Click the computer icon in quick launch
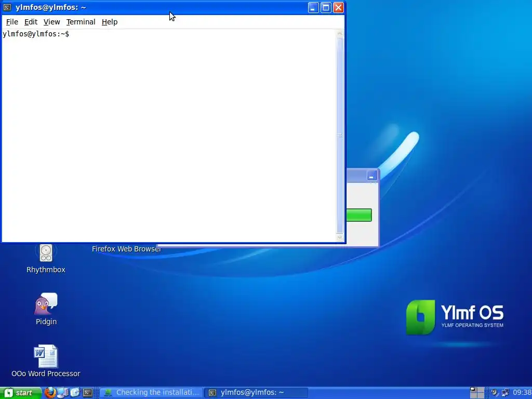Screen dimensions: 532x399 coord(63,393)
